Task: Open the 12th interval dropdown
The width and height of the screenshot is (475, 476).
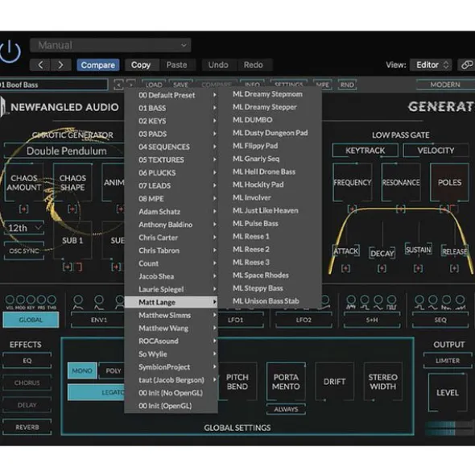Action: [x=24, y=228]
